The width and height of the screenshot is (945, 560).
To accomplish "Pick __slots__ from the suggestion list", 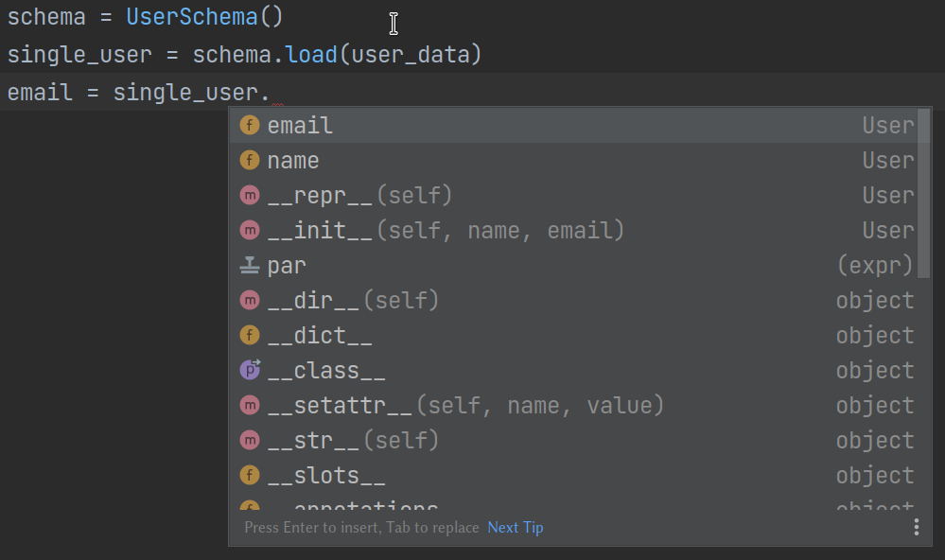I will [326, 476].
